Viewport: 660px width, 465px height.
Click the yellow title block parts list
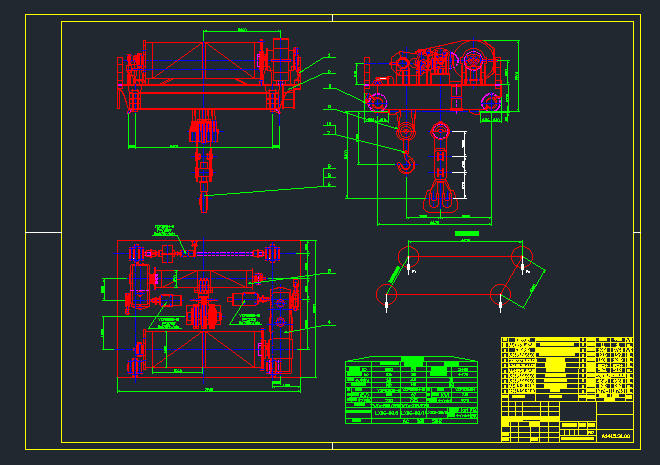567,368
